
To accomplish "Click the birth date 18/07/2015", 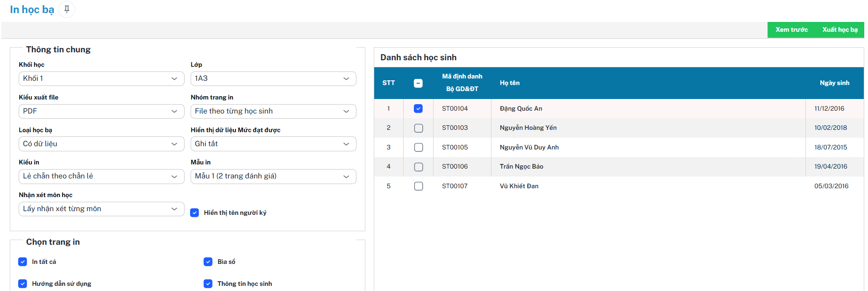I will click(831, 147).
